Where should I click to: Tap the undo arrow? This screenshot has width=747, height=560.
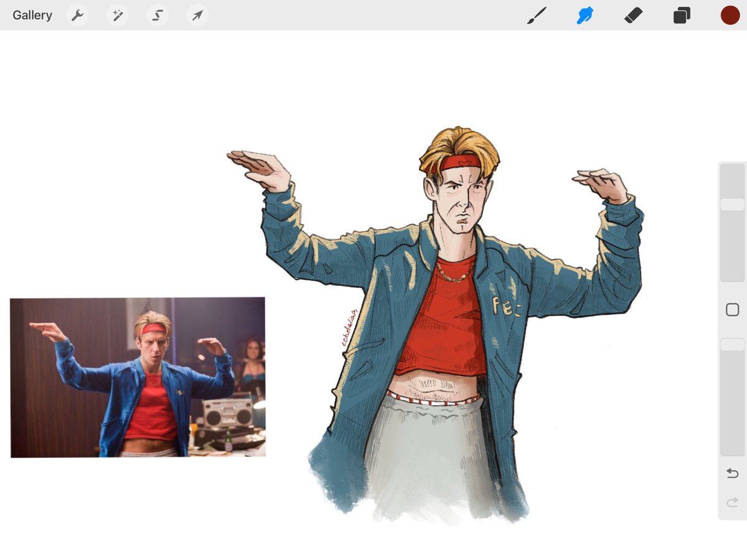[x=732, y=473]
